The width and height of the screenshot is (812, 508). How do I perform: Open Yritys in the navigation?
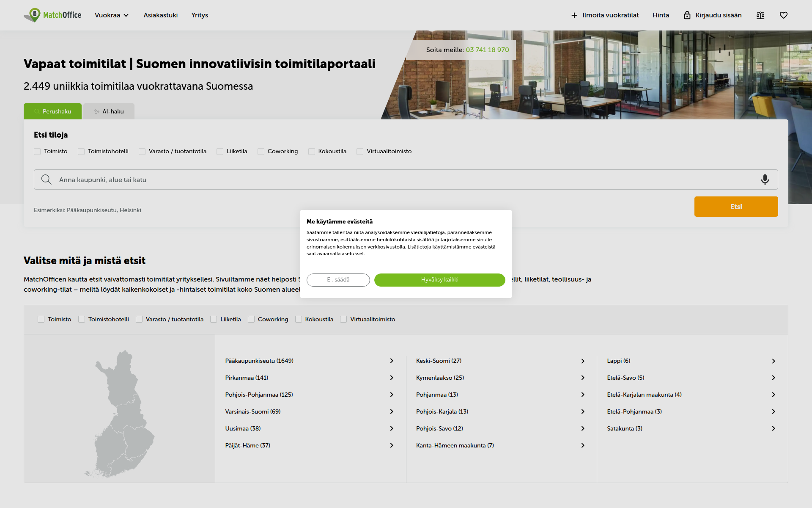(x=200, y=15)
